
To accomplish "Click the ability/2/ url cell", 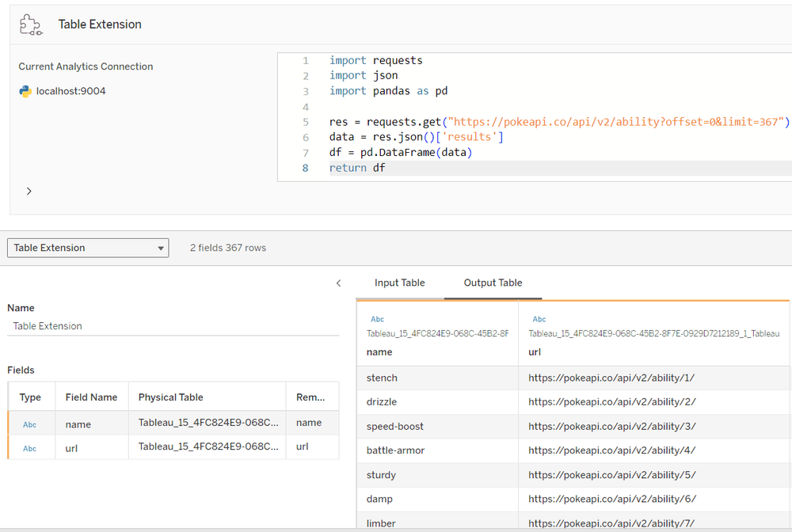I will [654, 402].
